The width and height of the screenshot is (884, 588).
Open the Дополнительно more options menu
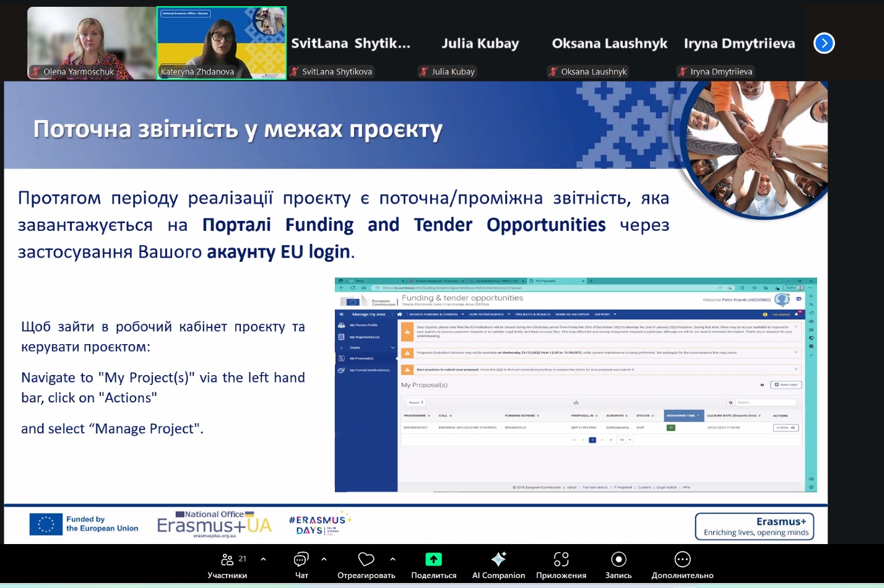pyautogui.click(x=682, y=560)
